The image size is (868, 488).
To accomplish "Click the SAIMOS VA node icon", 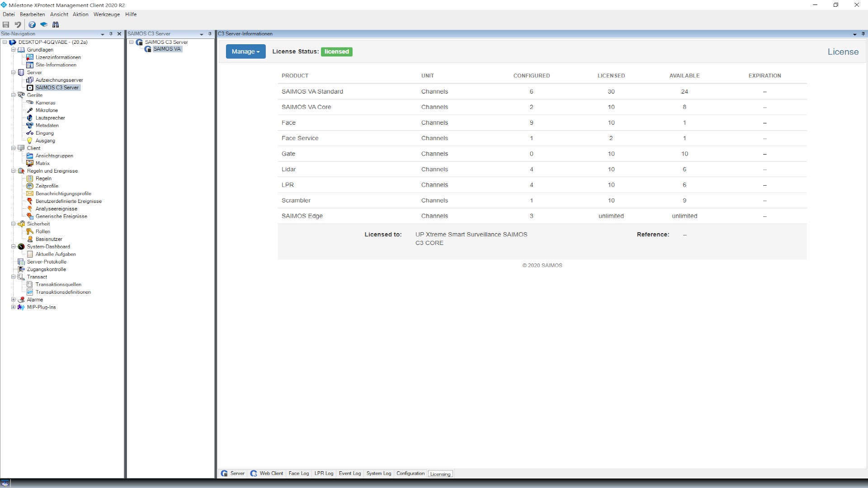I will point(148,49).
